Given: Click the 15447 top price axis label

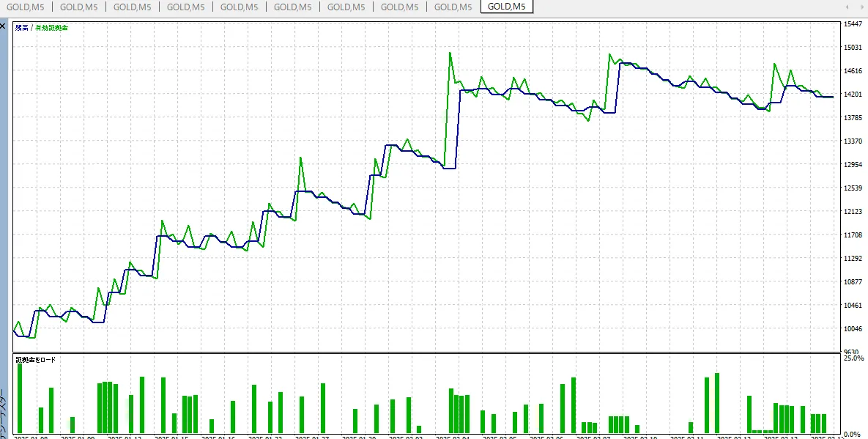Looking at the screenshot, I should pos(852,24).
